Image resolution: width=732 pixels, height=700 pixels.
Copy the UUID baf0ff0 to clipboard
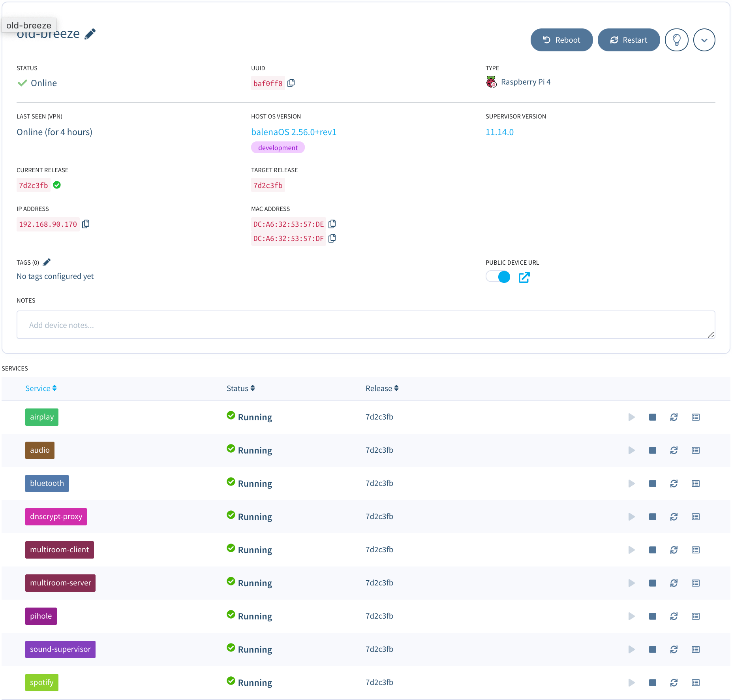pos(291,83)
